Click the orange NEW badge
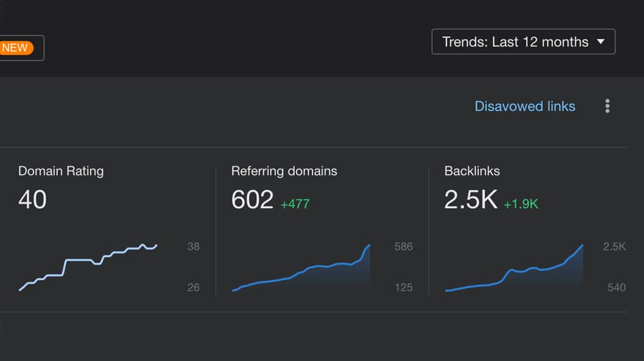644x361 pixels. click(x=15, y=48)
